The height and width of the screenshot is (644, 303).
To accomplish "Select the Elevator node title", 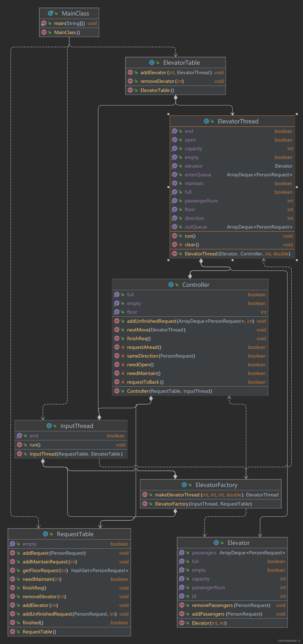I will (x=238, y=543).
